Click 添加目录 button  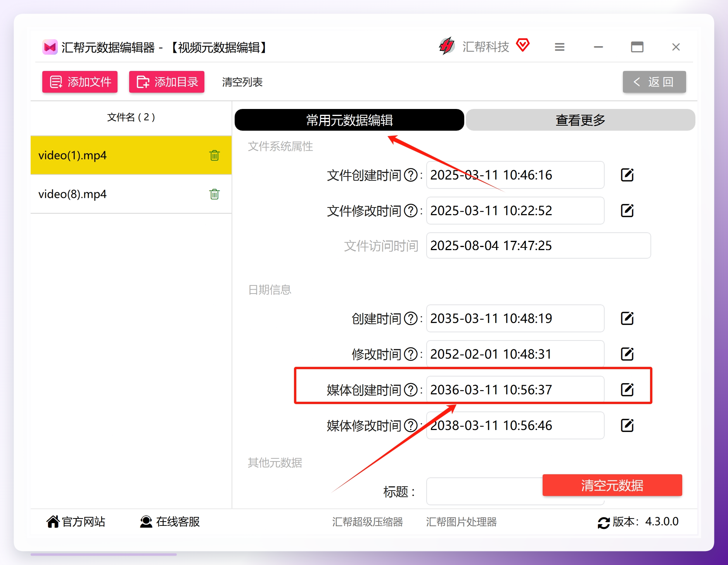click(x=167, y=82)
